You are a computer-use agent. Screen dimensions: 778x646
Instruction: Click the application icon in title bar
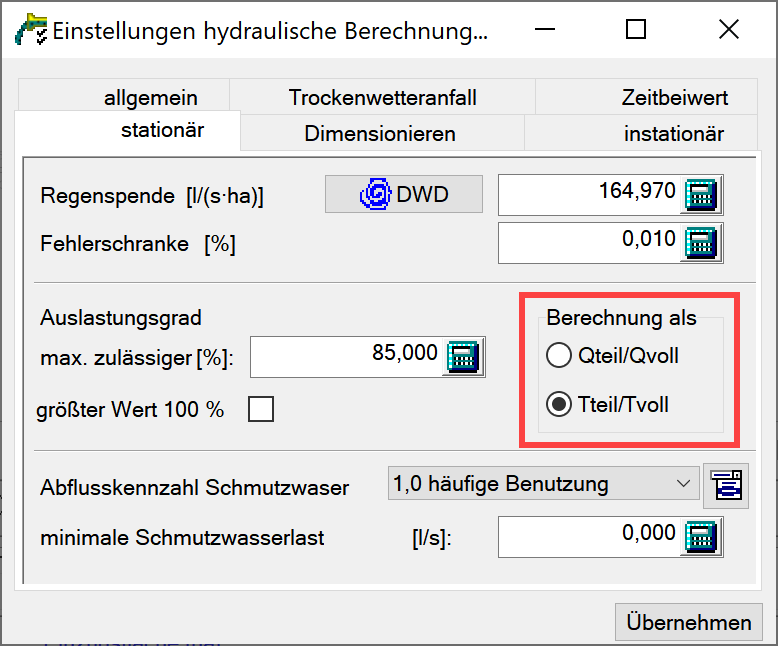(29, 30)
